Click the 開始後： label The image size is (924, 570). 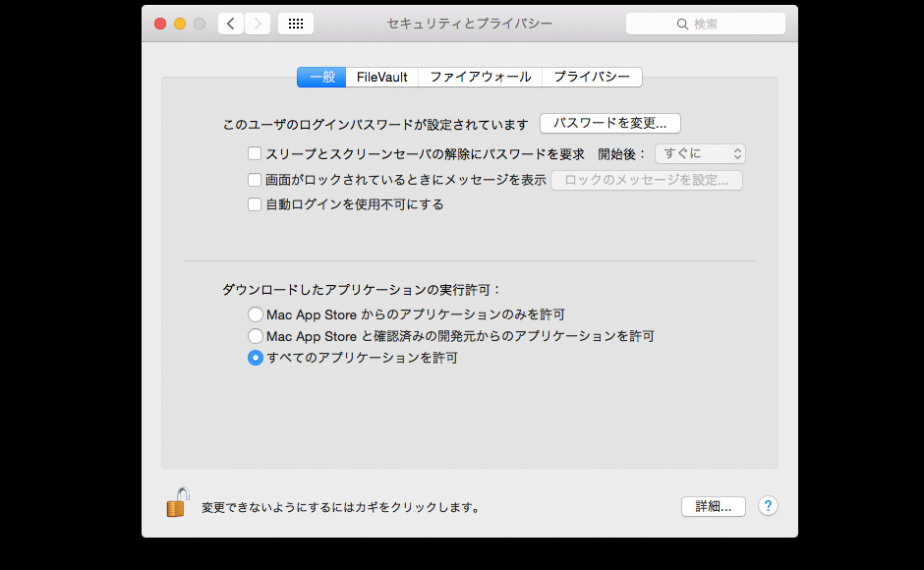click(621, 154)
